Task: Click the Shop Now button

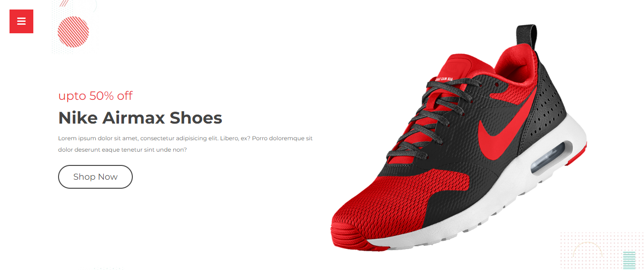Action: coord(95,177)
